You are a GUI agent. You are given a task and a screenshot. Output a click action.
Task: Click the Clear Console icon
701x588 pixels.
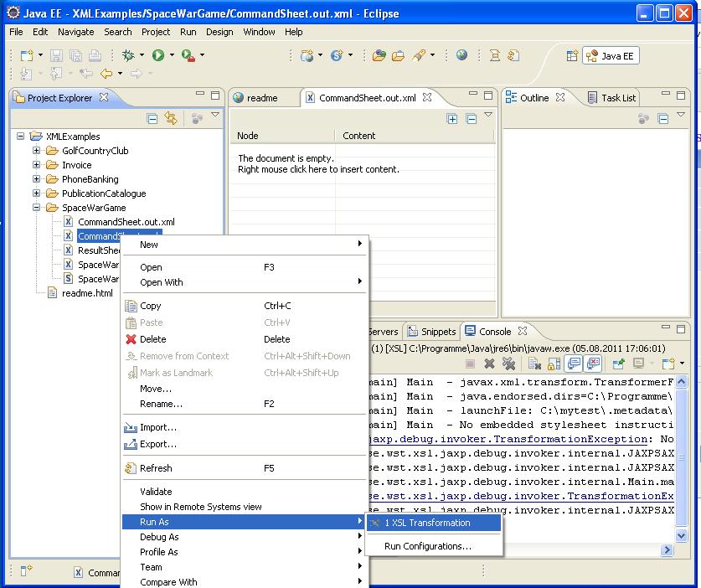coord(534,364)
